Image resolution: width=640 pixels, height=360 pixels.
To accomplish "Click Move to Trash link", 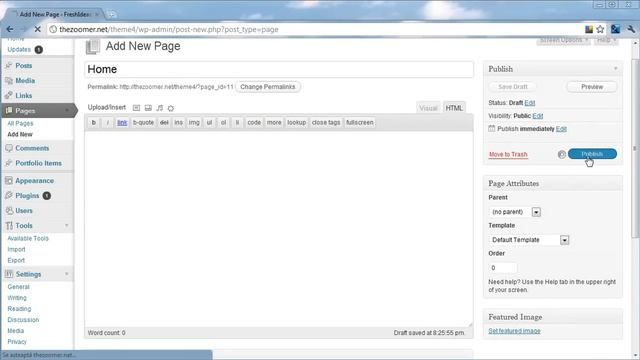I will coord(508,154).
